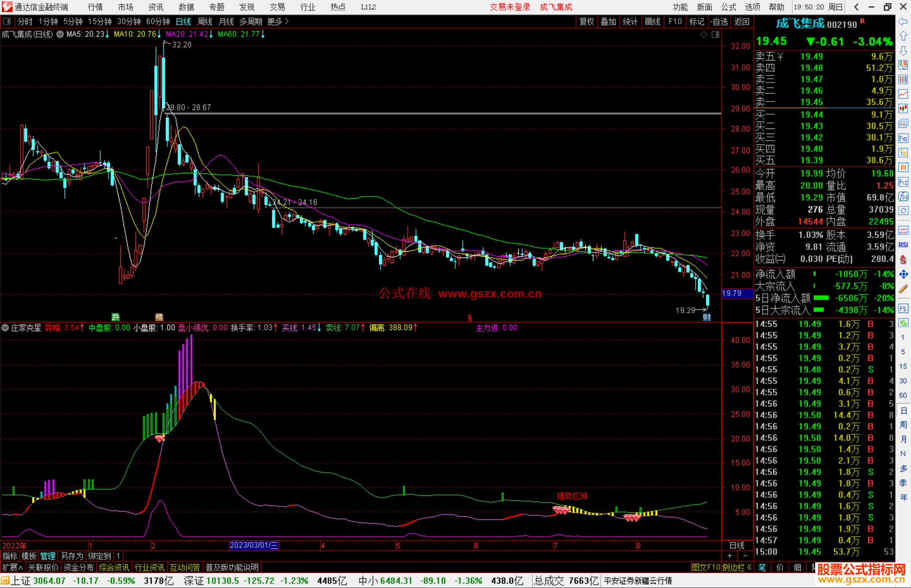
Task: Open the 行情 menu
Action: coord(95,7)
